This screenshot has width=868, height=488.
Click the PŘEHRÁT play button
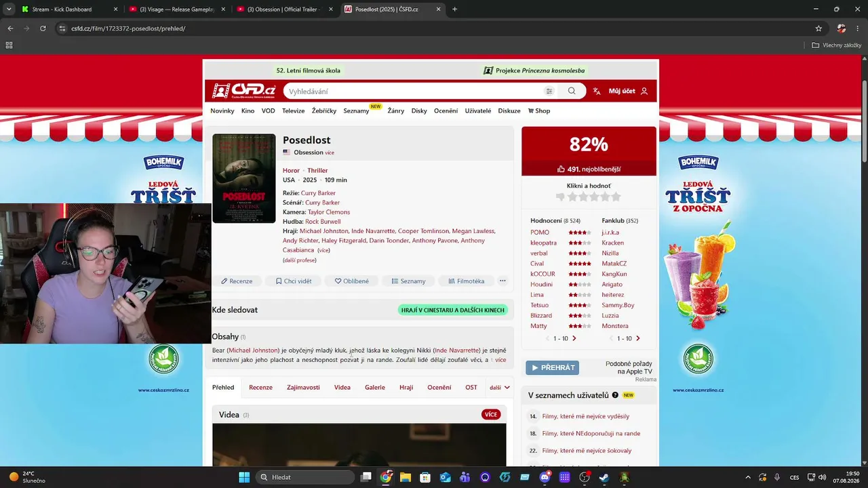pyautogui.click(x=552, y=367)
